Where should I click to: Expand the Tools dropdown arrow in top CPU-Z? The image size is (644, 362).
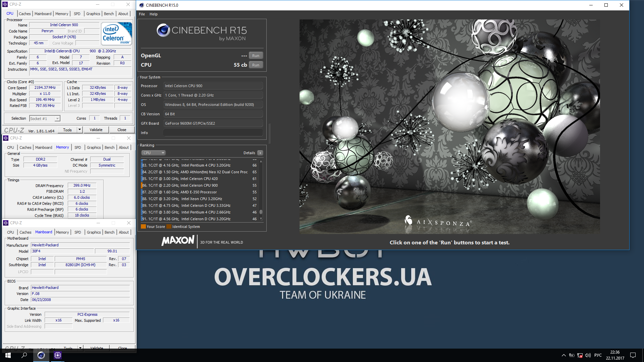79,130
